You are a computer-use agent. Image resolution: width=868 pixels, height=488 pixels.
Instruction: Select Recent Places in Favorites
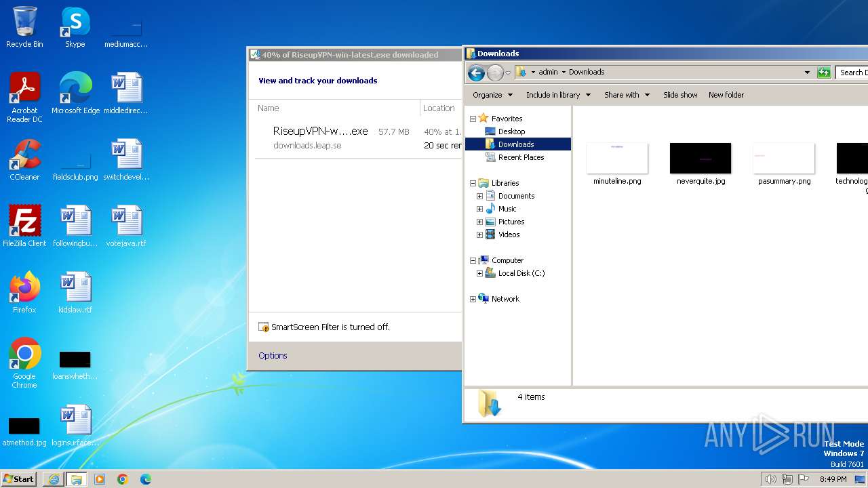click(x=521, y=157)
